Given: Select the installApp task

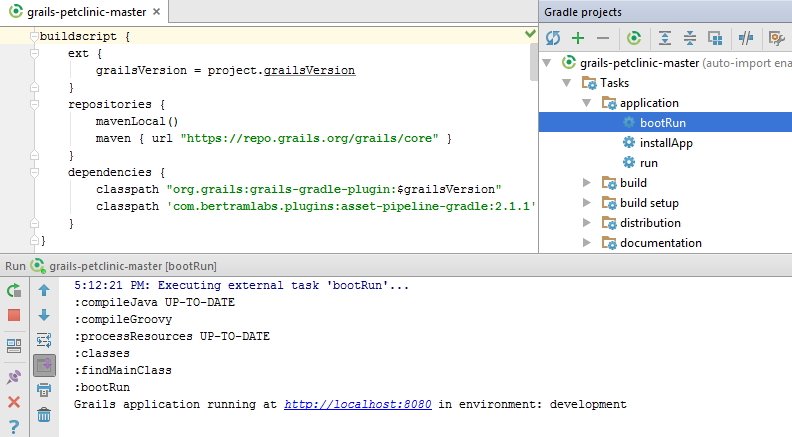Looking at the screenshot, I should tap(666, 143).
